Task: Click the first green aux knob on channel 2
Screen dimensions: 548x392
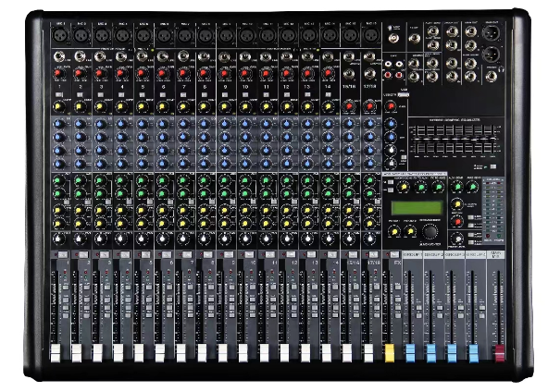Action: (80, 180)
